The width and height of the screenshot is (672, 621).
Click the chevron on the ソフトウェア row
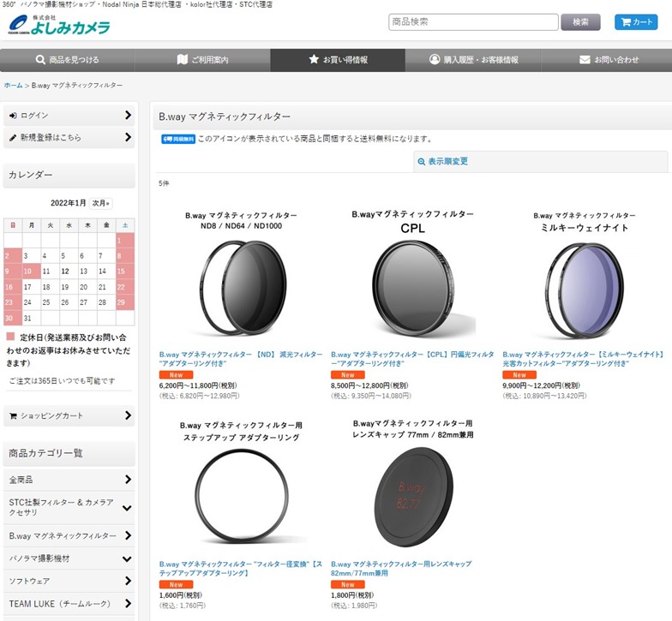[x=127, y=581]
